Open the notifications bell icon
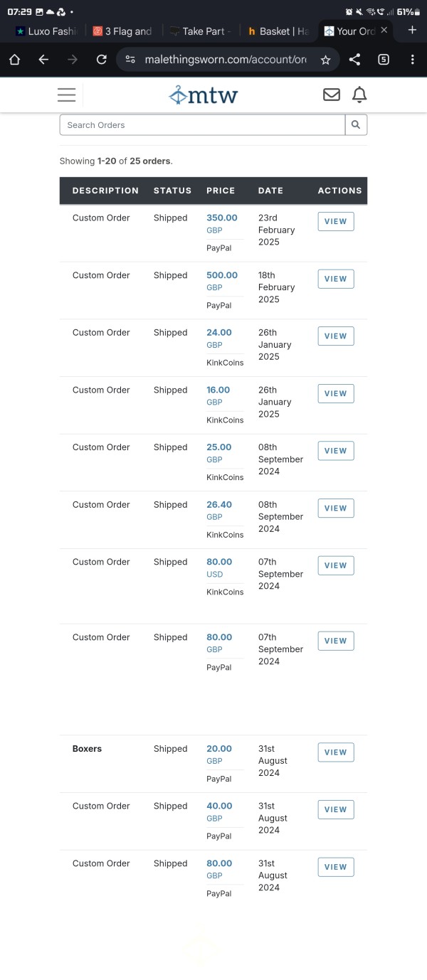Image resolution: width=427 pixels, height=980 pixels. (360, 95)
